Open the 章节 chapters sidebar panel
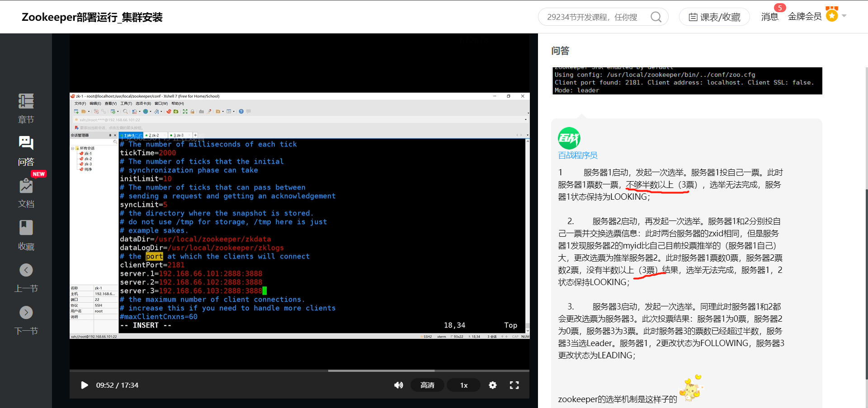This screenshot has width=868, height=408. point(26,108)
